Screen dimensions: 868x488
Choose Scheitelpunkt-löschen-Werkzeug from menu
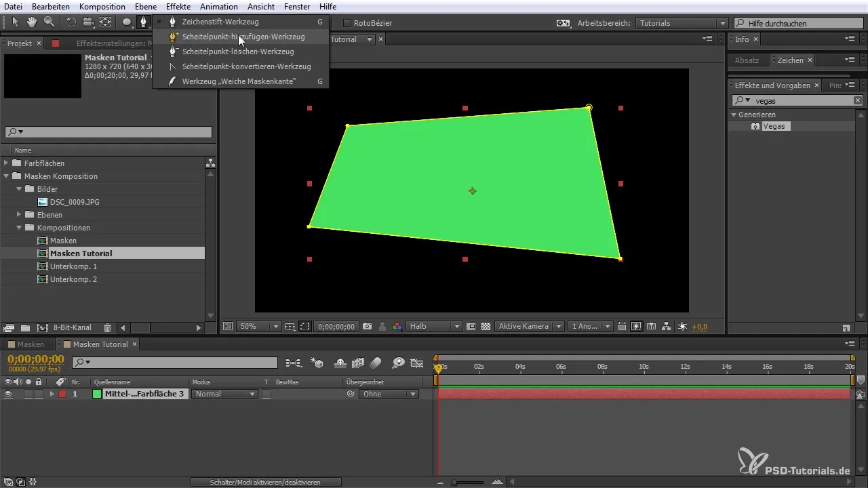point(241,52)
